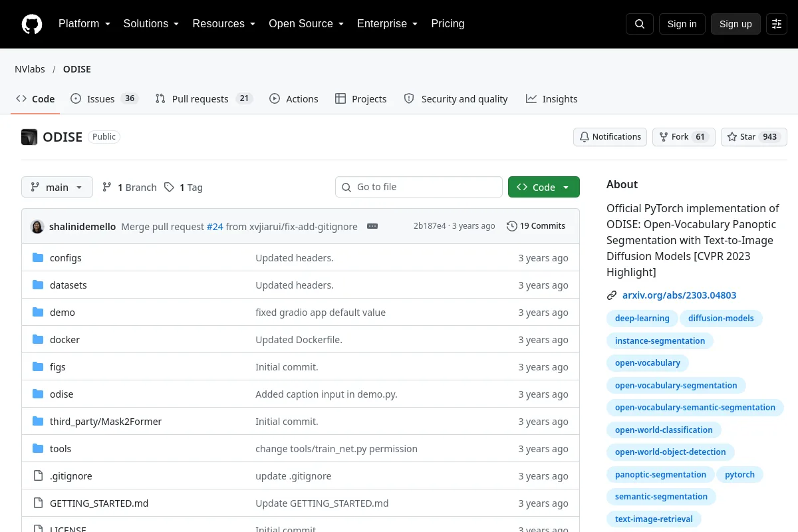Screen dimensions: 798x532
Task: Click the tools folder icon
Action: pos(38,449)
